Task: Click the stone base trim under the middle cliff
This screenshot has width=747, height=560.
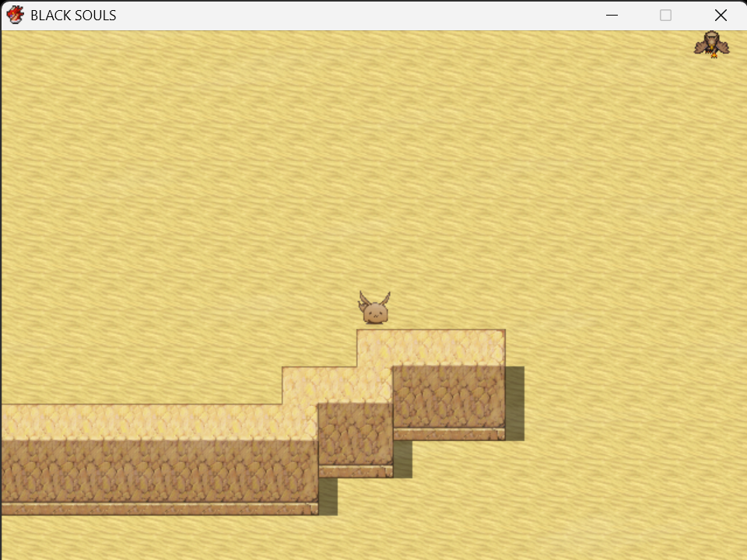Action: [x=356, y=471]
